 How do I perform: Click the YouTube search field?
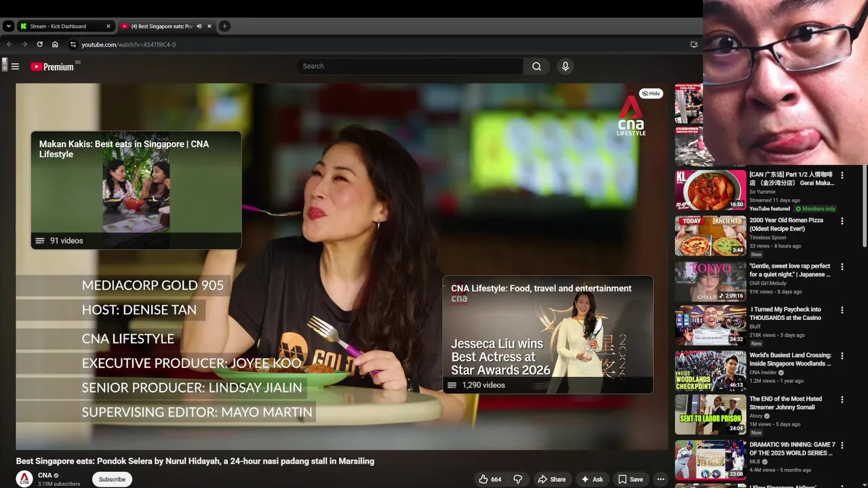(410, 66)
